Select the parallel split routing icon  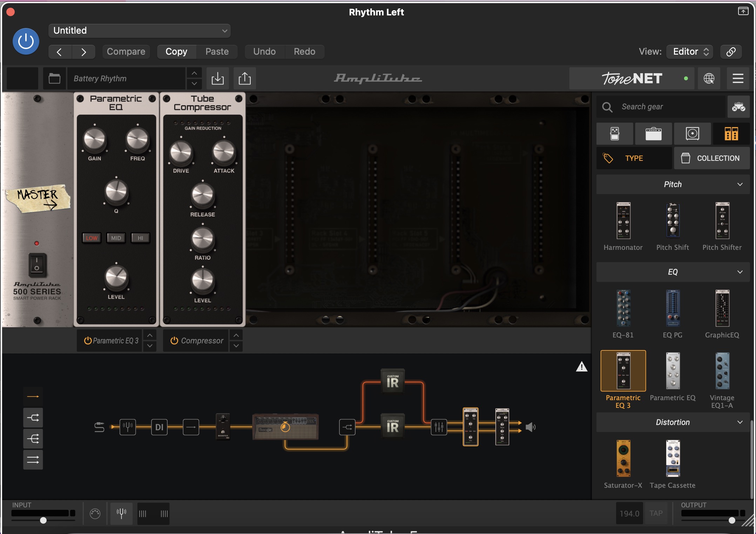pyautogui.click(x=33, y=418)
